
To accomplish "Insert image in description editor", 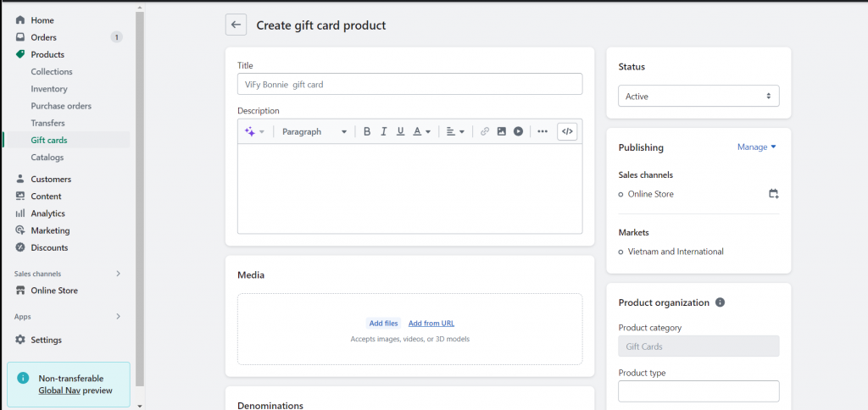I will click(502, 131).
